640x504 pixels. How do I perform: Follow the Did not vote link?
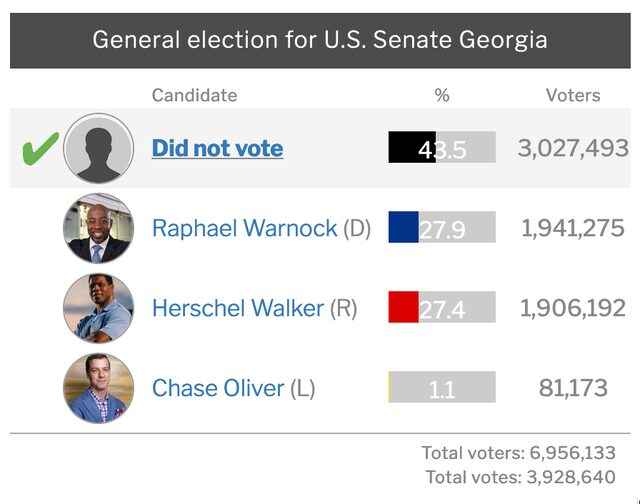(x=218, y=148)
